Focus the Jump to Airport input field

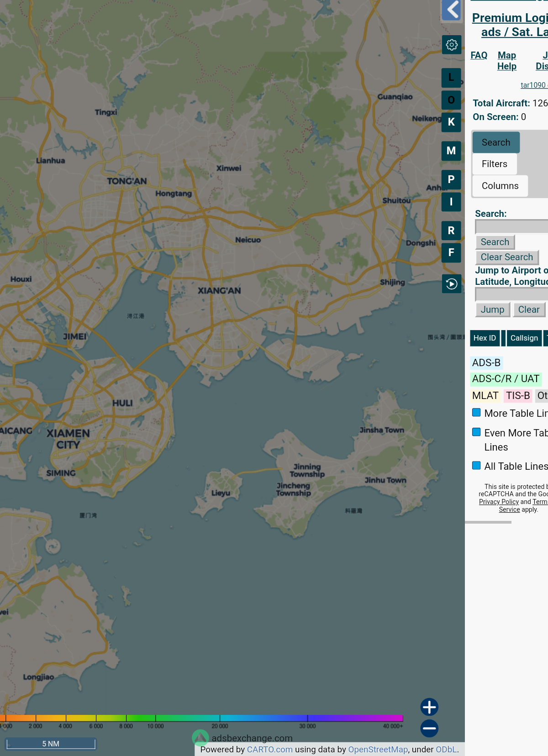pyautogui.click(x=511, y=294)
